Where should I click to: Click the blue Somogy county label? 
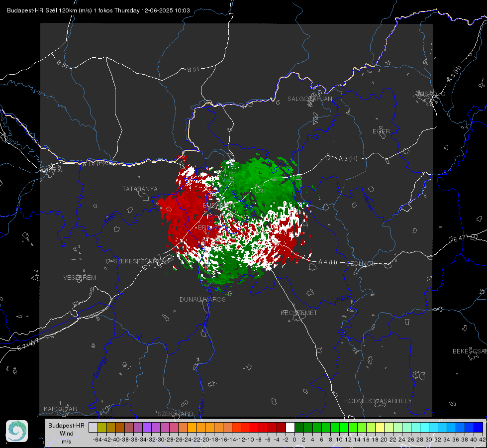[x=99, y=367]
